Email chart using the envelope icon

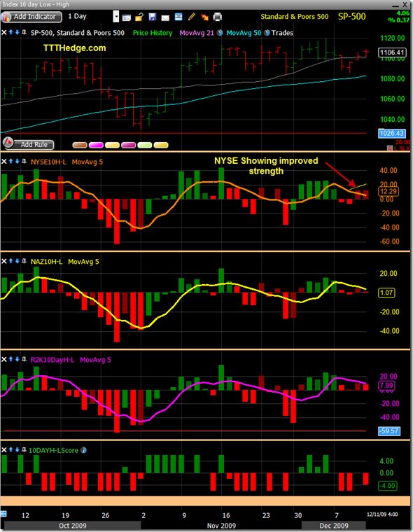[x=165, y=17]
